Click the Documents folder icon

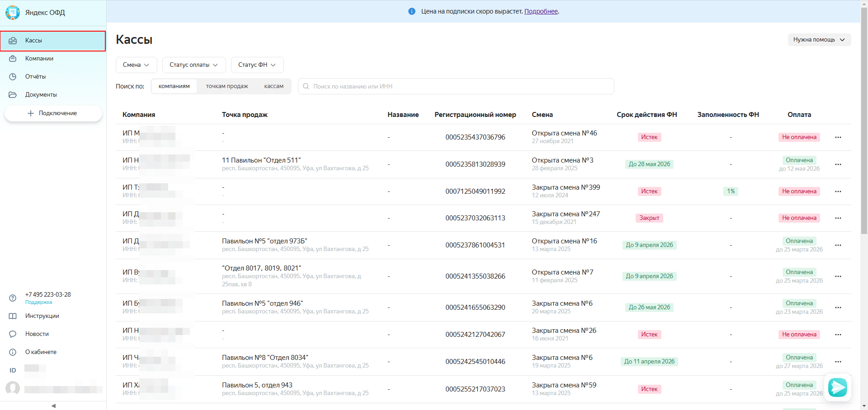tap(13, 95)
